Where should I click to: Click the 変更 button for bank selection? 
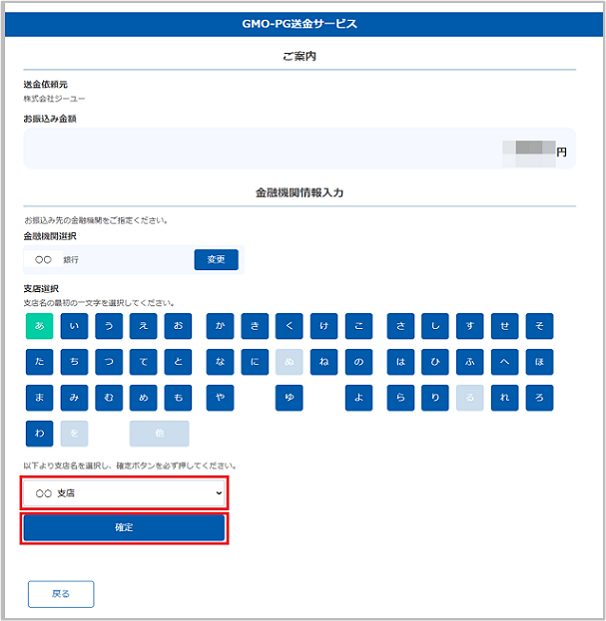pos(216,260)
